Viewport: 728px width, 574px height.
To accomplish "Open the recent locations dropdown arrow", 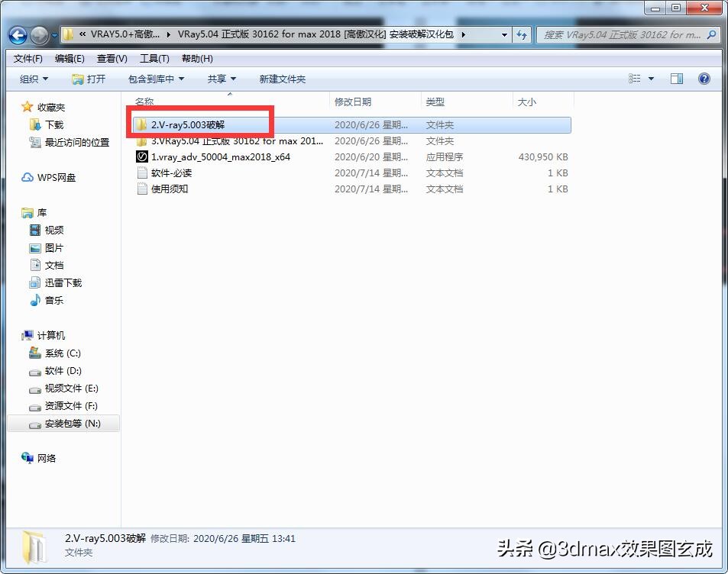I will click(x=54, y=35).
